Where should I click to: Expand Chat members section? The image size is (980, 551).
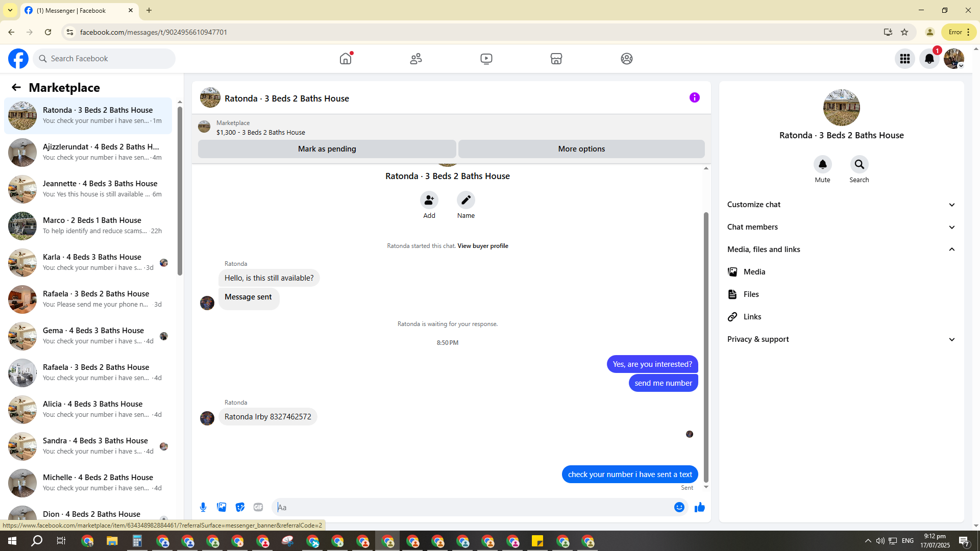coord(841,227)
